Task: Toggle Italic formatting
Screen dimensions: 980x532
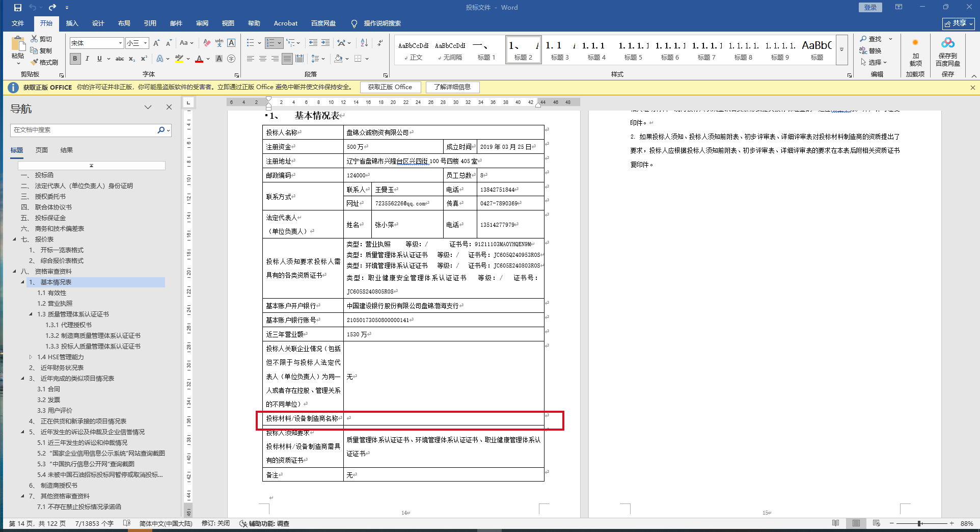Action: (x=87, y=59)
